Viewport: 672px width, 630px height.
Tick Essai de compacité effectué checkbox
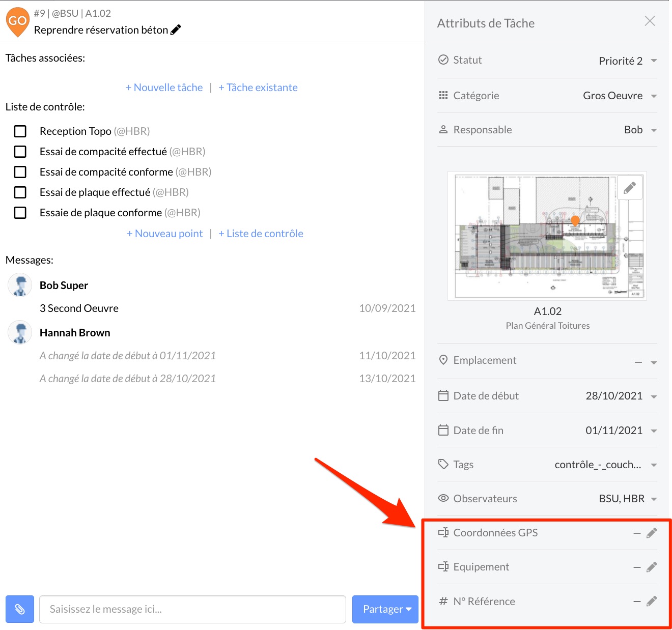tap(20, 152)
